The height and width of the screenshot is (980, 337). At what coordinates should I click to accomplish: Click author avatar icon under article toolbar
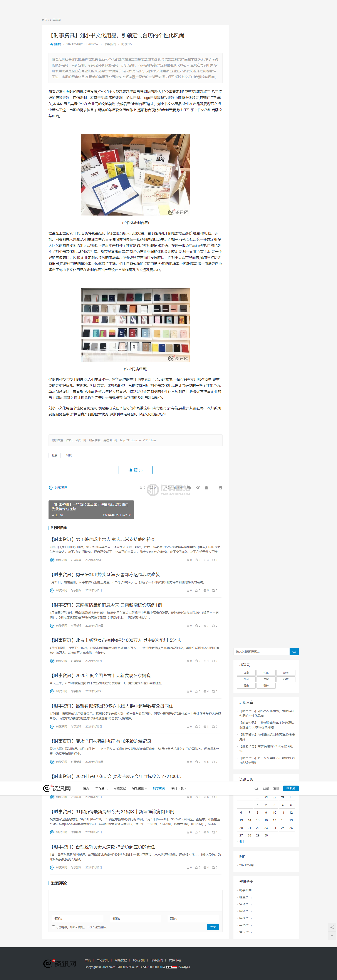pos(51,487)
